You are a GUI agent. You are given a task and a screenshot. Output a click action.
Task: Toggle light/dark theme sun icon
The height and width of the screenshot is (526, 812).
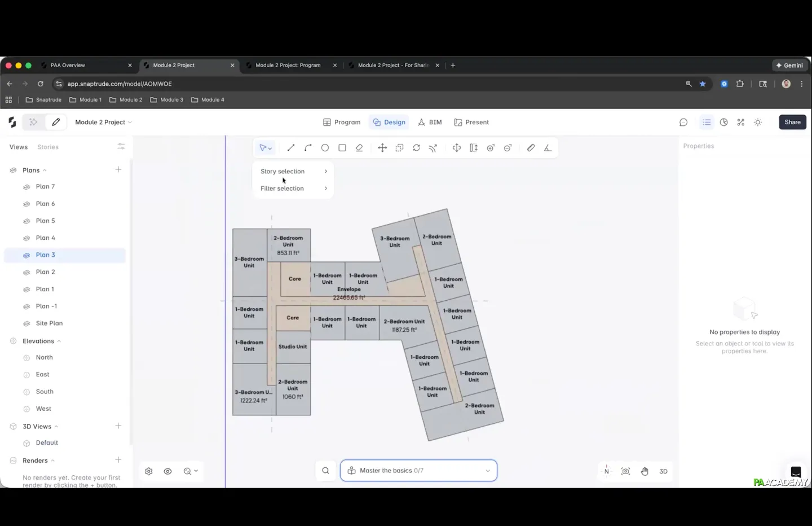pos(758,122)
